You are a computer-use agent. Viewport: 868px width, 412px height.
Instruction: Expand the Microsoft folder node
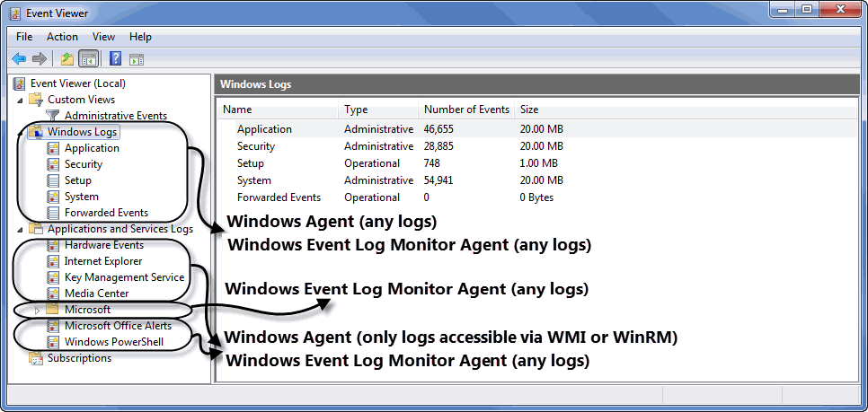pyautogui.click(x=38, y=310)
